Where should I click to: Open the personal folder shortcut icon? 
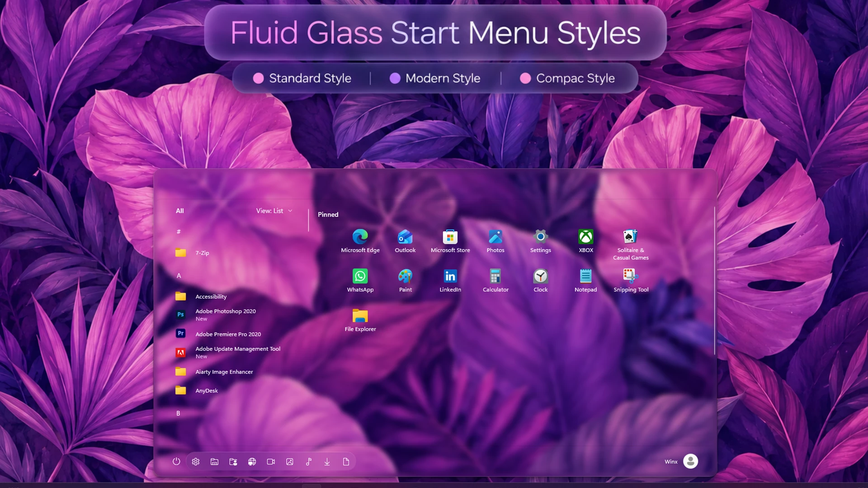pyautogui.click(x=233, y=462)
